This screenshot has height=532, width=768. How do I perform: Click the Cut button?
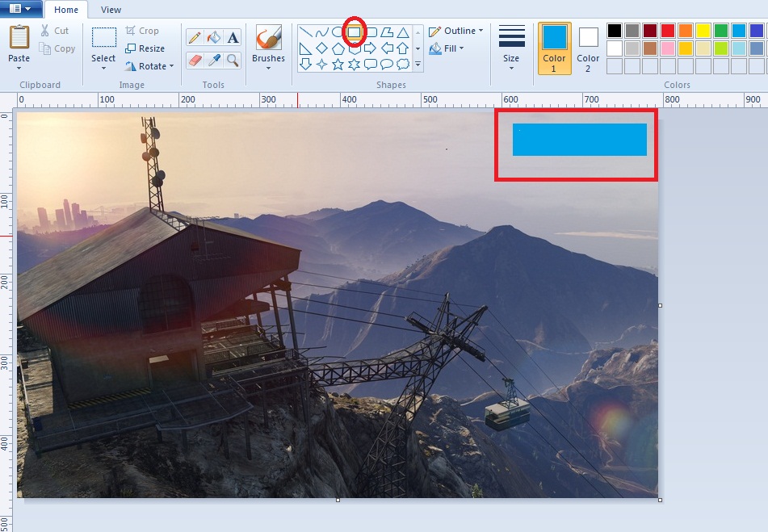click(x=54, y=31)
